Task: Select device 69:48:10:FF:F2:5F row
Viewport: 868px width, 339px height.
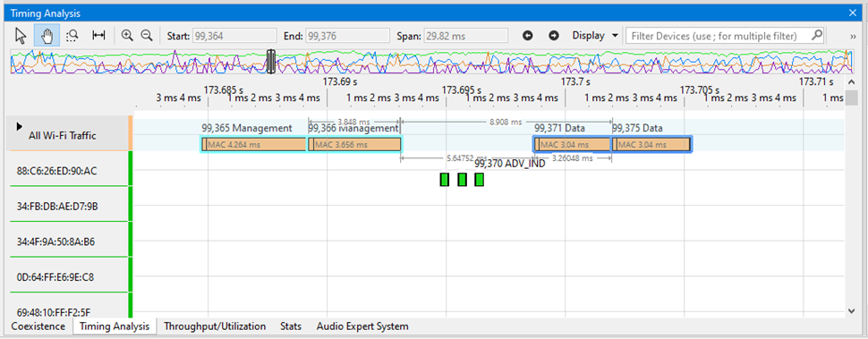Action: point(69,306)
